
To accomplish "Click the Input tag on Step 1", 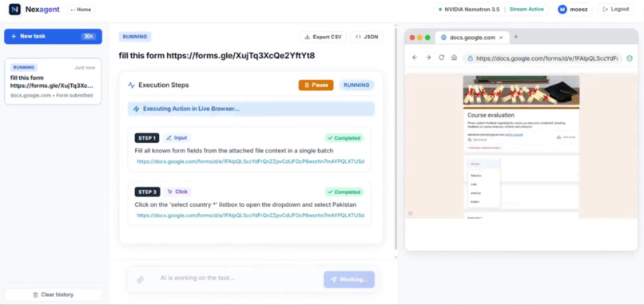I will pyautogui.click(x=177, y=138).
